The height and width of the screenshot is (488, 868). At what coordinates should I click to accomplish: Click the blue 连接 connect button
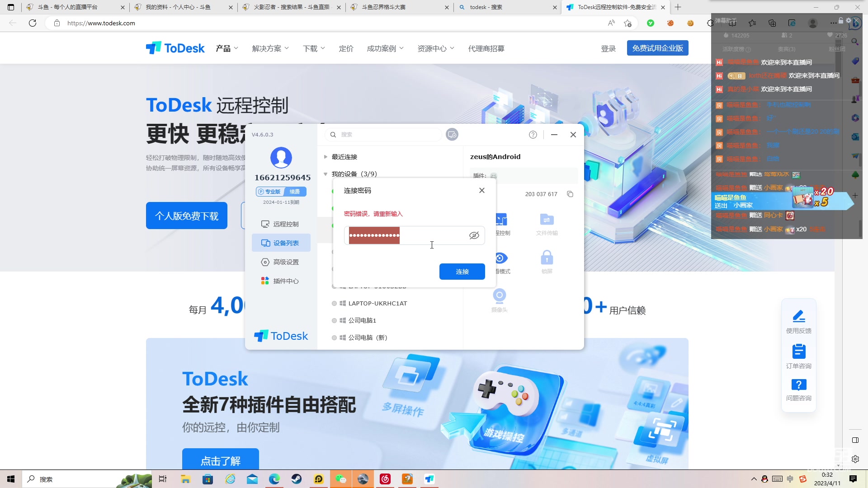tap(462, 272)
